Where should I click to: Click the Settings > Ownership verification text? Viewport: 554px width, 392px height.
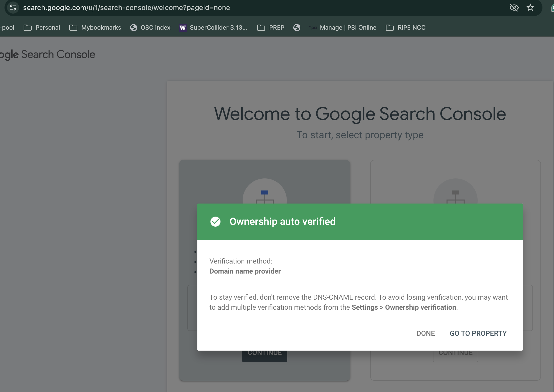pos(404,307)
